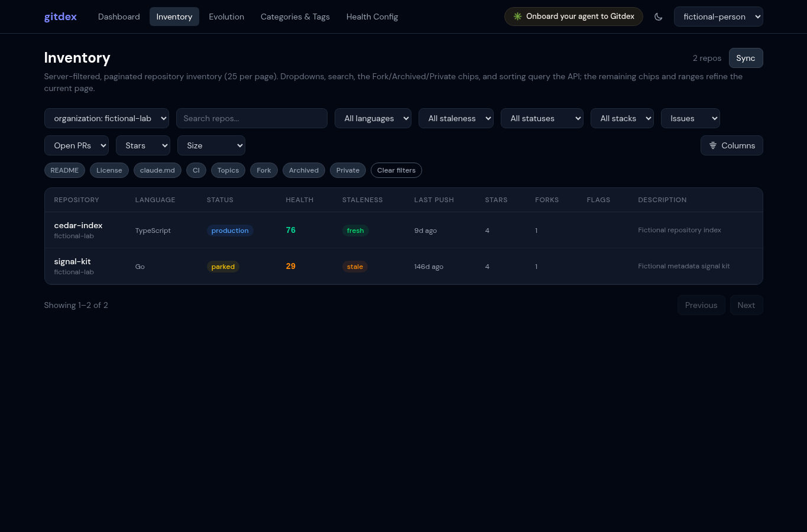Toggle the Topics filter chip
The image size is (807, 532).
228,170
